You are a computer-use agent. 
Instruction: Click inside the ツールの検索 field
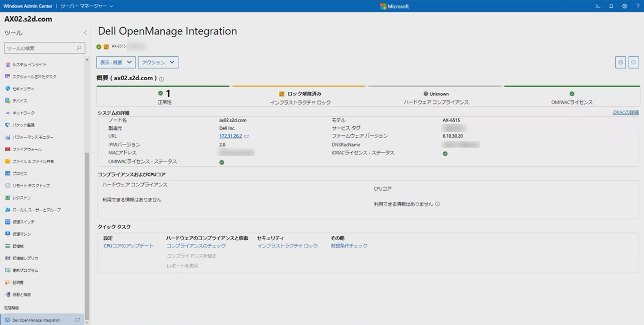click(x=40, y=48)
